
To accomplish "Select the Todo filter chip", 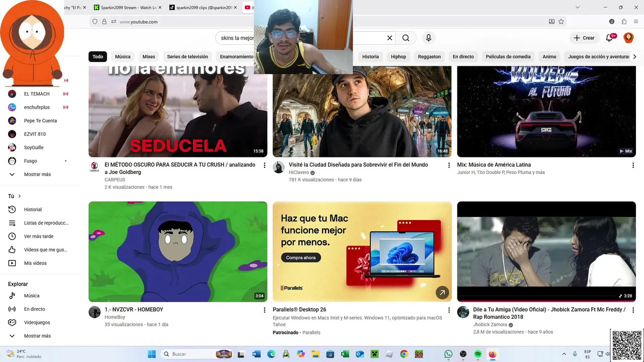I will point(98,56).
